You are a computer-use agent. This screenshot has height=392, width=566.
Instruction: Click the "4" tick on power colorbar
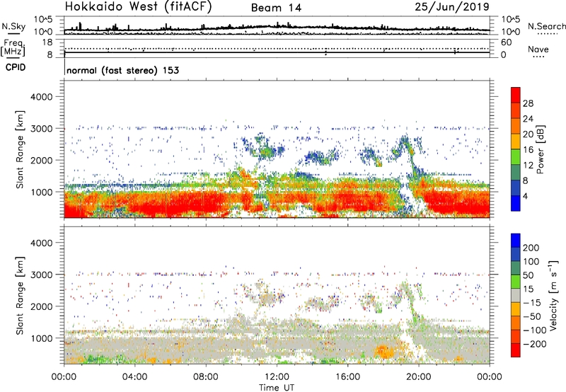(x=525, y=196)
